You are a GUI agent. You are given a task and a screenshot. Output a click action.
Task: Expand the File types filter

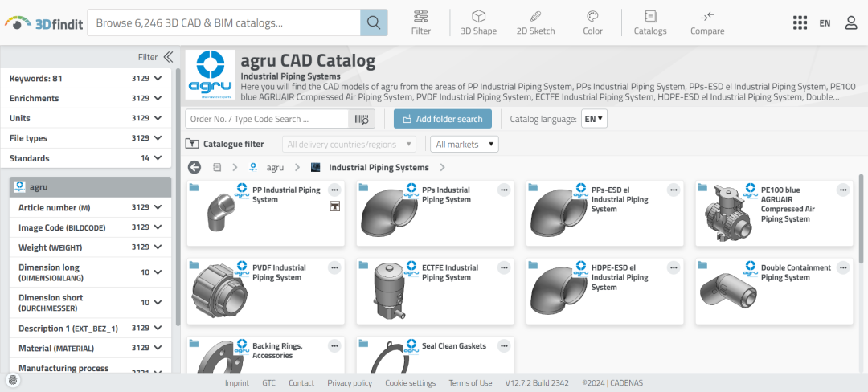click(86, 138)
